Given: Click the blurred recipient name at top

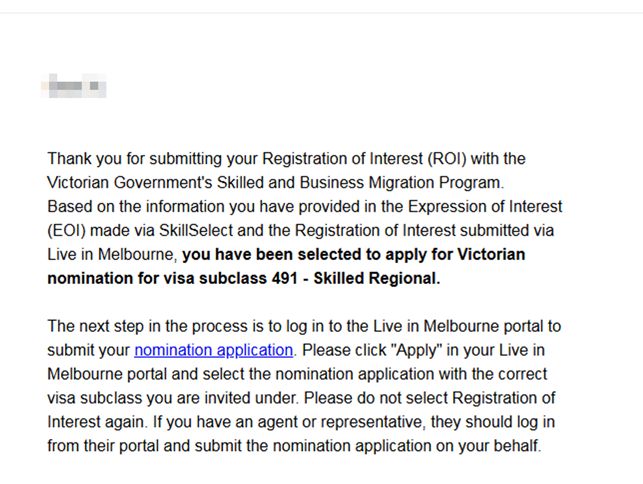Looking at the screenshot, I should [76, 86].
